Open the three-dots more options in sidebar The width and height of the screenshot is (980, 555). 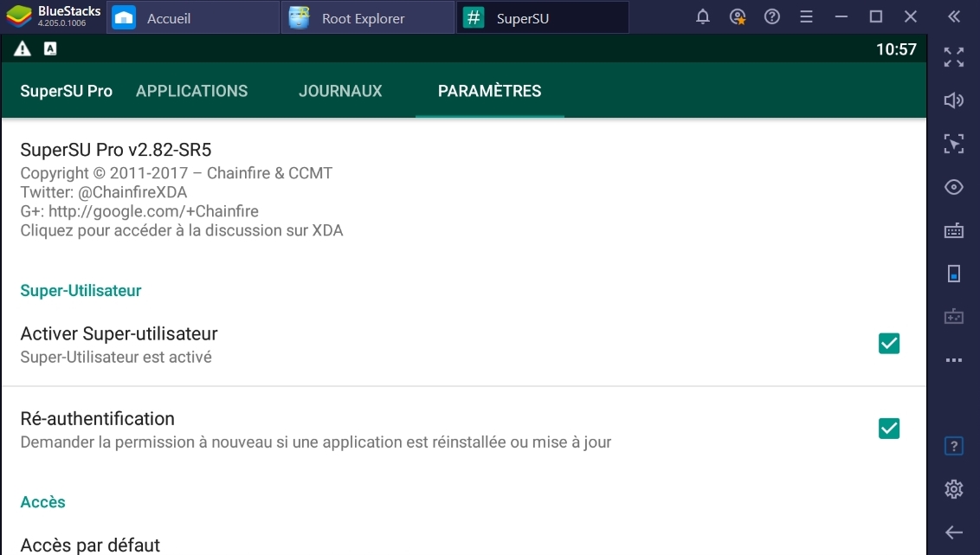tap(954, 360)
